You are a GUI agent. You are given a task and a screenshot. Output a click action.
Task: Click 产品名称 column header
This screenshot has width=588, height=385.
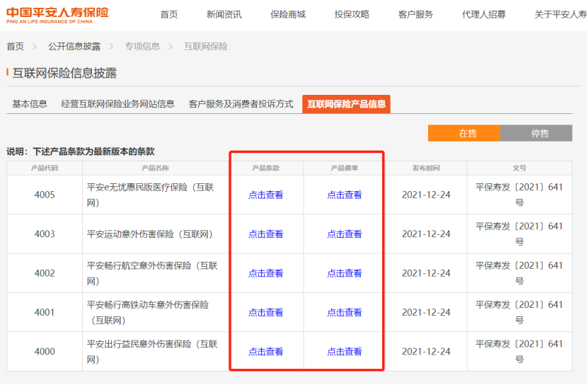[x=155, y=168]
